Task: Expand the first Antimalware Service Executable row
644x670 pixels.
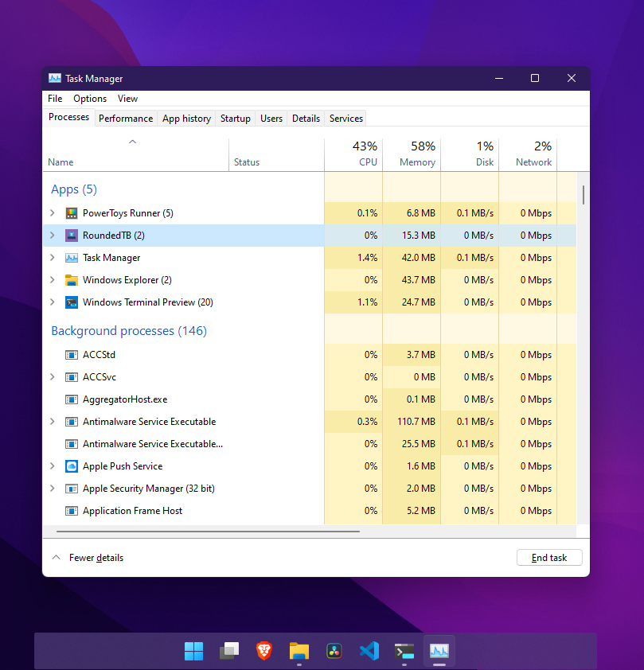Action: pos(52,421)
